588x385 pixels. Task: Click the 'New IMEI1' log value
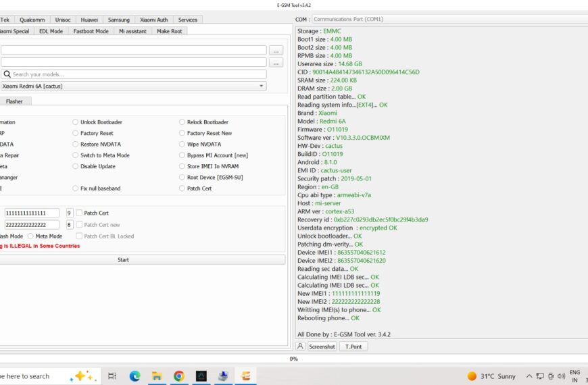point(356,294)
